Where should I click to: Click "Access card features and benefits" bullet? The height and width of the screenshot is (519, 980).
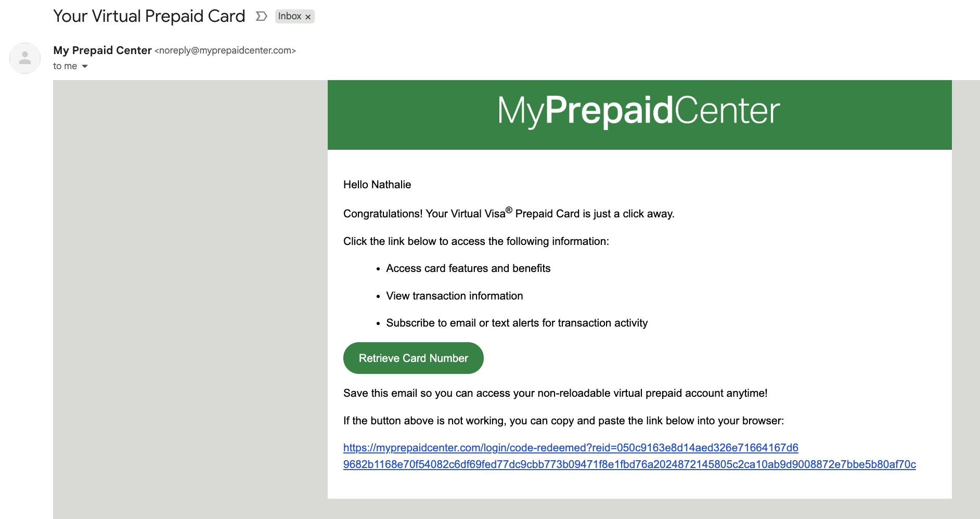468,268
